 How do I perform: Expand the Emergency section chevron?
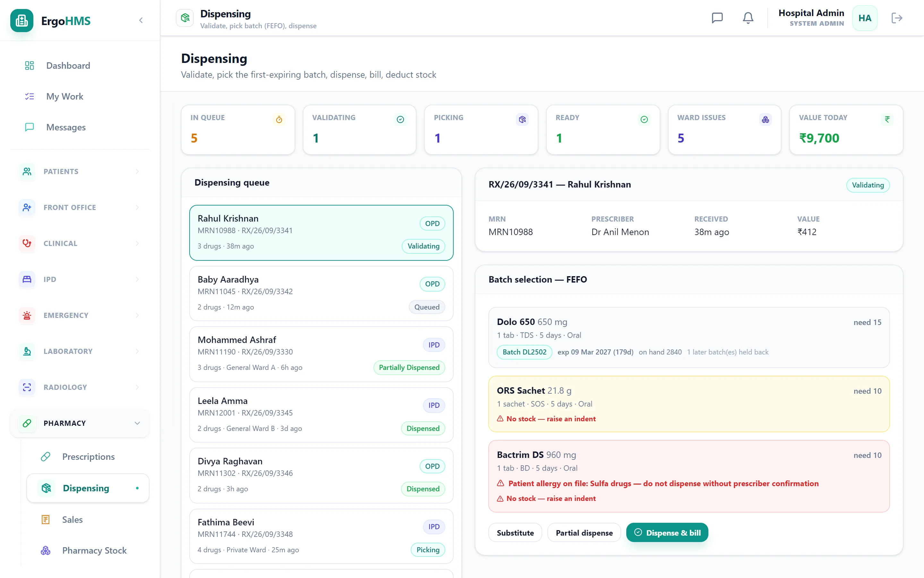point(137,315)
